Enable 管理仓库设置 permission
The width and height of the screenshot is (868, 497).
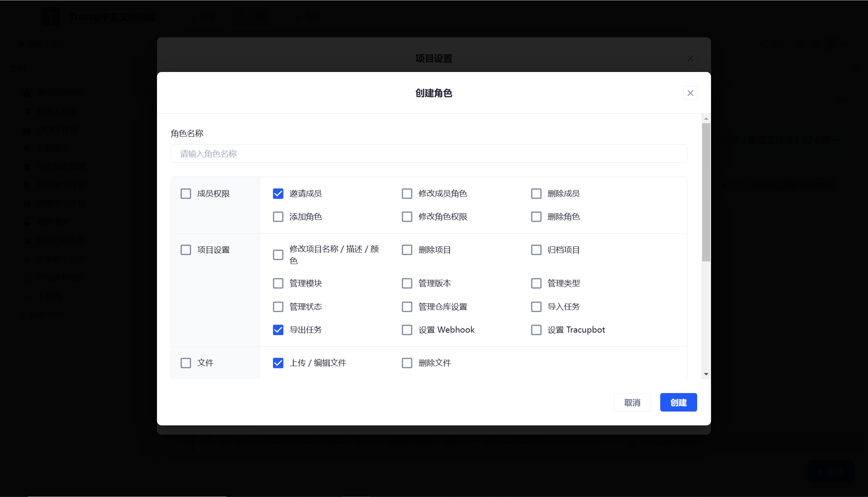[407, 306]
